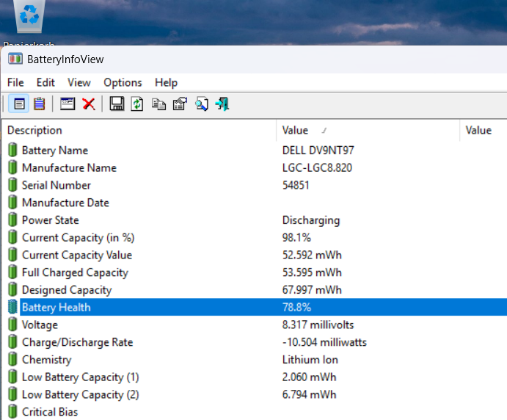The width and height of the screenshot is (507, 420).
Task: Click the red X clear log icon
Action: [89, 104]
